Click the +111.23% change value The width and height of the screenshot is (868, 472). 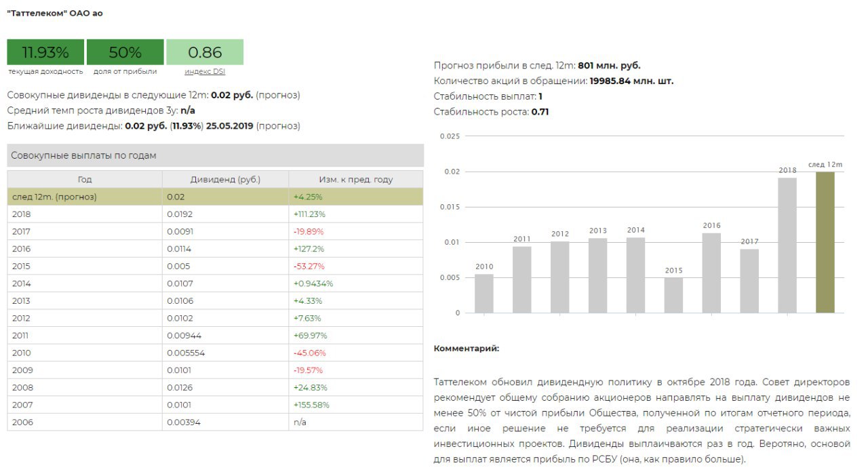pos(309,214)
